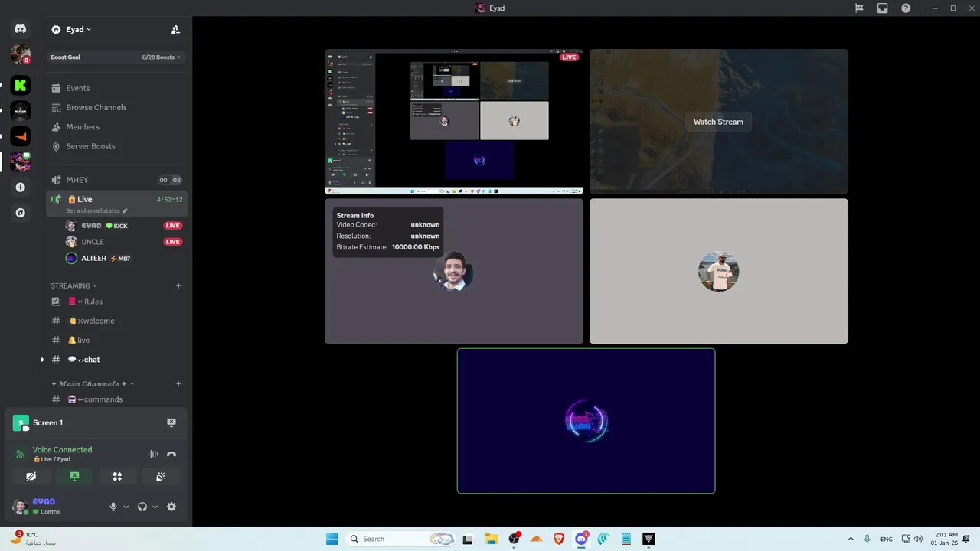Open the chat text channel

point(116,360)
